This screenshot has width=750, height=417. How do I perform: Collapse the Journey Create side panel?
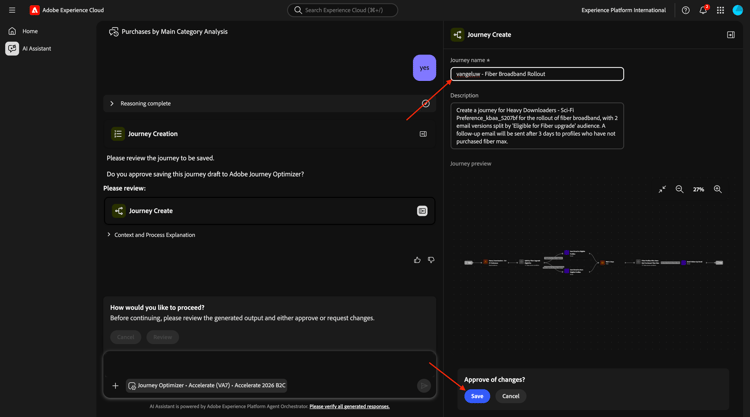click(x=731, y=34)
